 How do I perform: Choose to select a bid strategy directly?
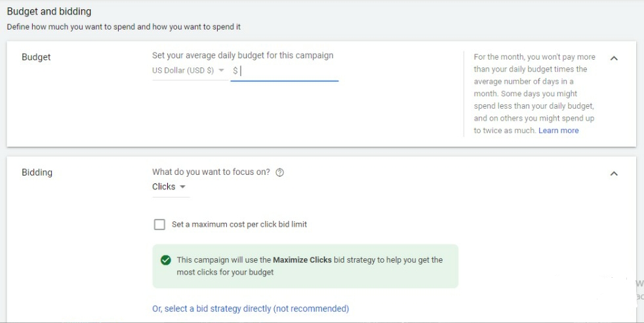pyautogui.click(x=251, y=309)
